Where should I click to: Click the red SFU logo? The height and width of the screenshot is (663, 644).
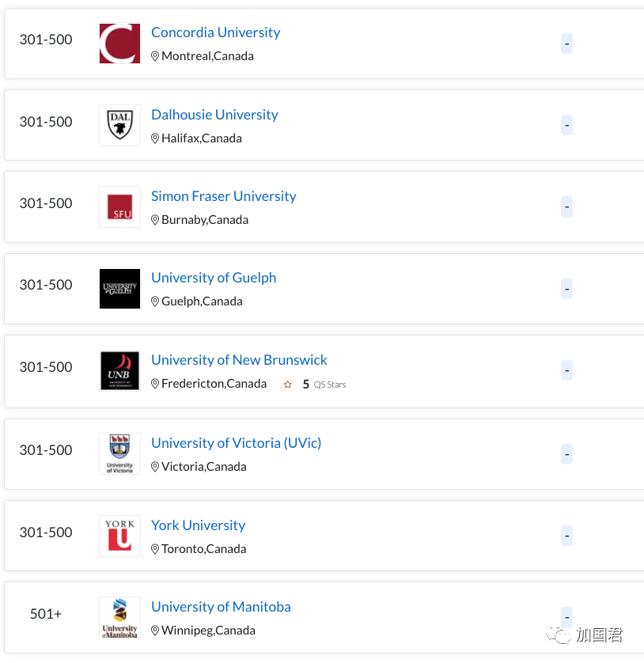tap(119, 207)
